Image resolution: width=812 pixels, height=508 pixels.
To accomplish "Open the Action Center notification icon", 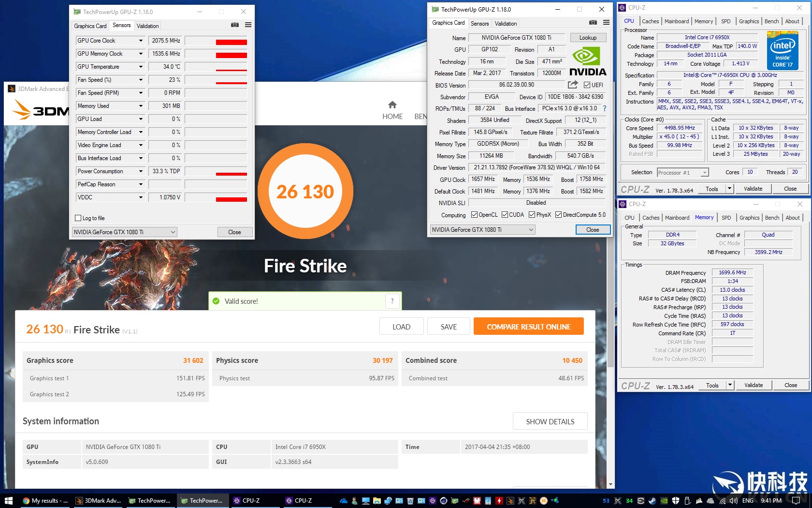I will click(x=796, y=501).
